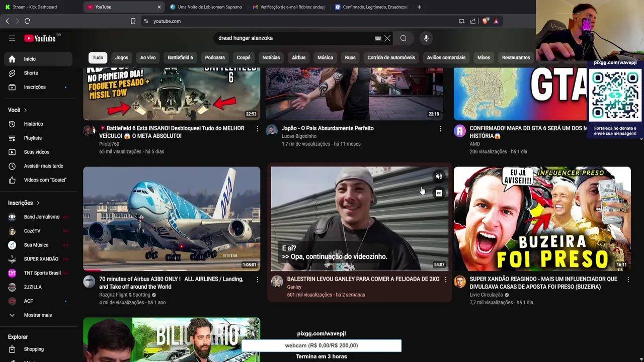Unmute the Ganley video preview
This screenshot has width=644, height=362.
[439, 176]
